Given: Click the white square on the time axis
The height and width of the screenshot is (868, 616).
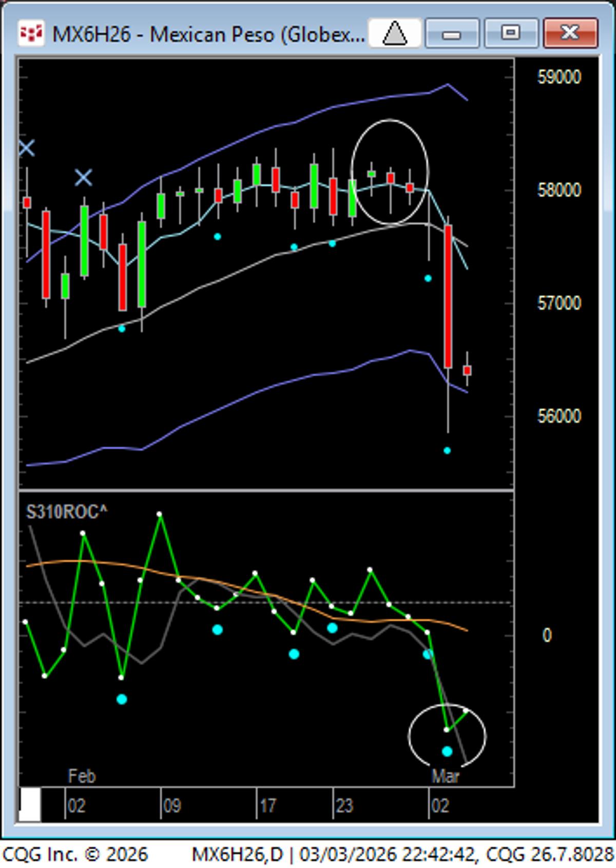Looking at the screenshot, I should [x=30, y=805].
